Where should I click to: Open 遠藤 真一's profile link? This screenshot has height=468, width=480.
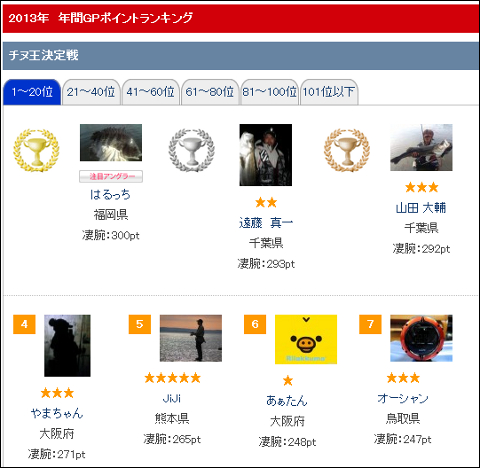tap(266, 223)
